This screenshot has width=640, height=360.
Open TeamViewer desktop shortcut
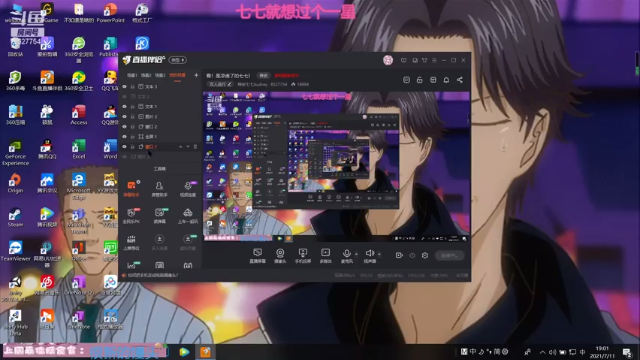tap(15, 251)
